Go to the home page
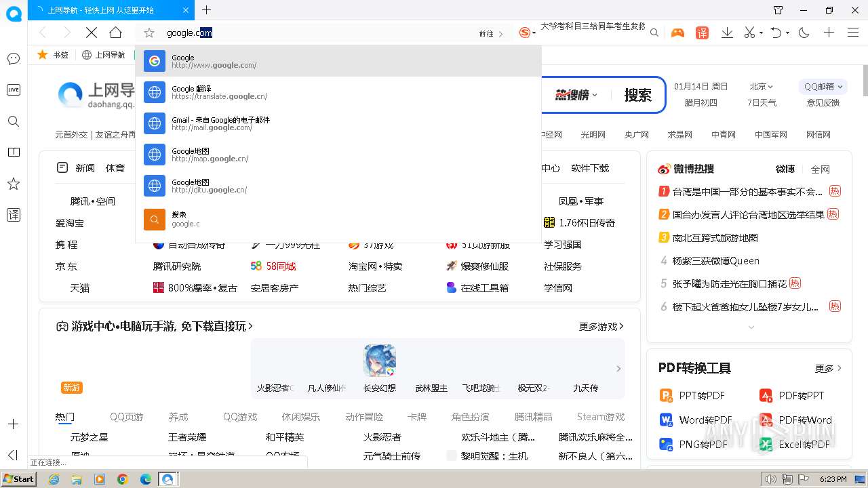 (x=116, y=33)
